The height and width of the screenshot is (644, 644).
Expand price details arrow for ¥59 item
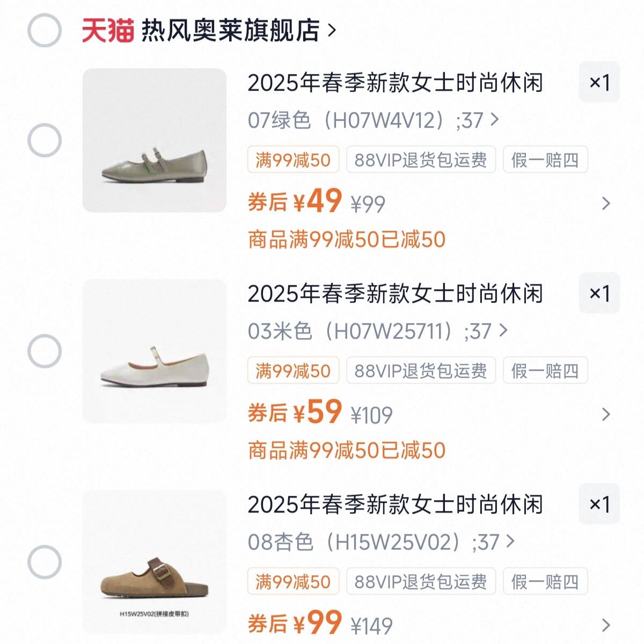(x=606, y=414)
